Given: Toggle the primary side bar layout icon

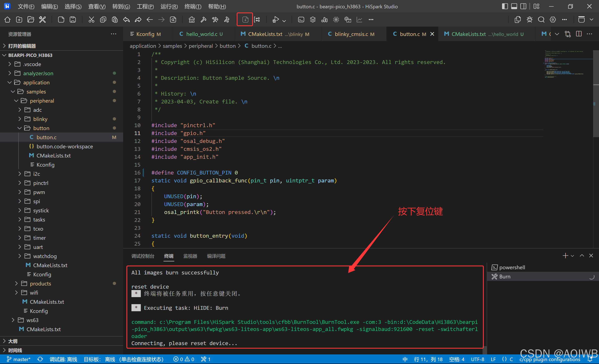Looking at the screenshot, I should click(505, 6).
